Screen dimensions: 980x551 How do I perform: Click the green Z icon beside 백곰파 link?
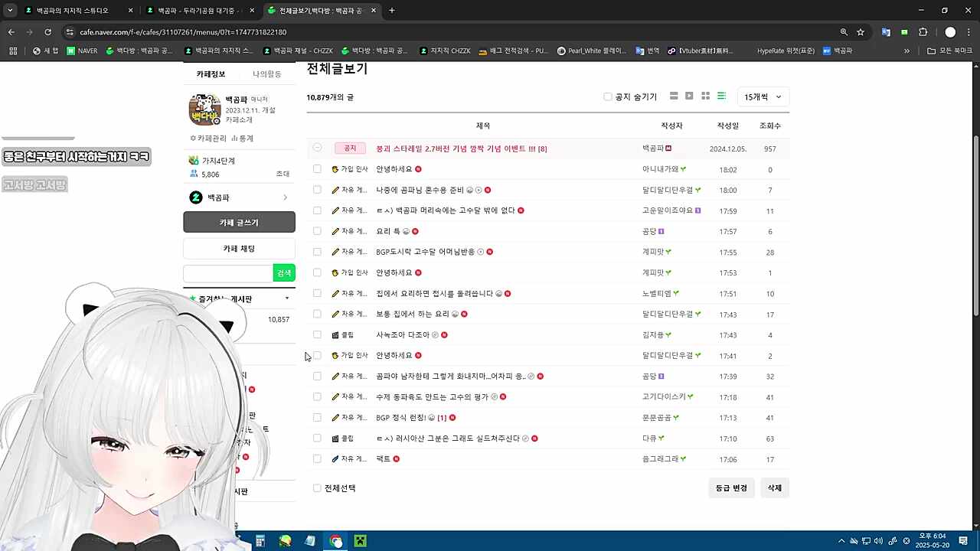click(196, 197)
